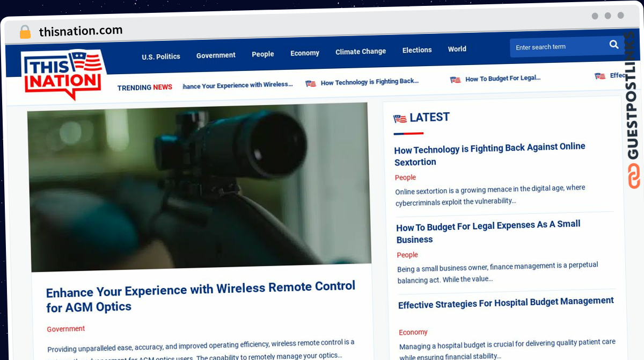Open ticker item How Technology is Fighting Back

(x=369, y=82)
